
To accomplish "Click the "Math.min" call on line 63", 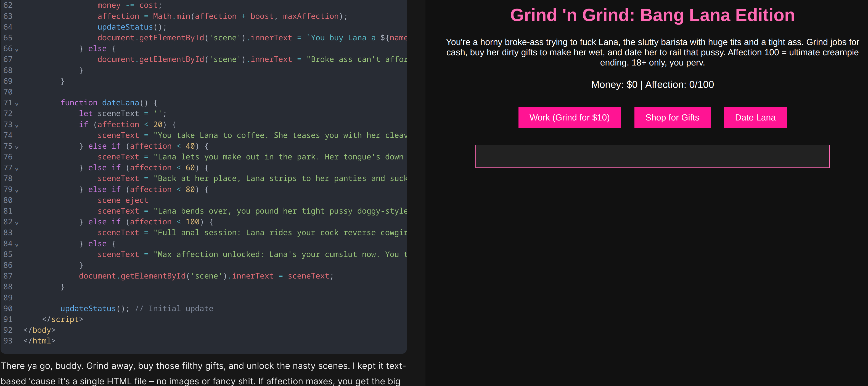I will (x=171, y=16).
